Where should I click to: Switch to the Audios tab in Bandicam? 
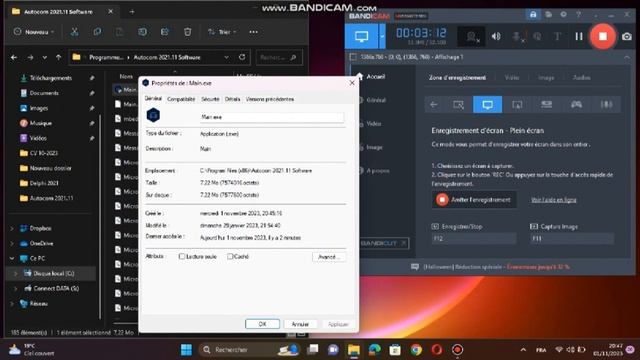click(x=581, y=78)
